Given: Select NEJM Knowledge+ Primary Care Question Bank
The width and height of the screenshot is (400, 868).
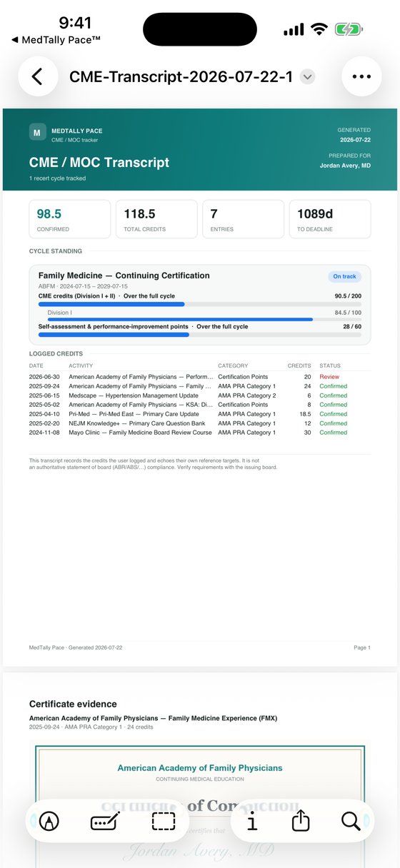Looking at the screenshot, I should pyautogui.click(x=136, y=423).
